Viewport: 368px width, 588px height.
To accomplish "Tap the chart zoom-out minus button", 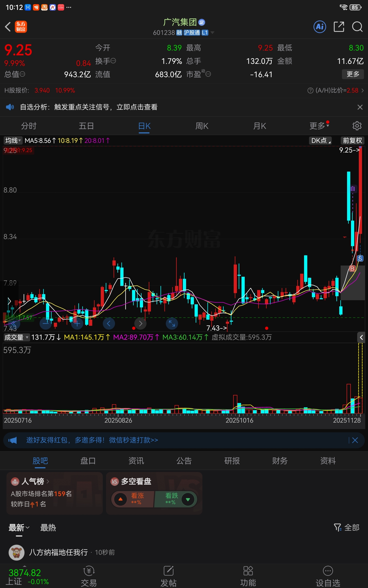I will (x=46, y=323).
